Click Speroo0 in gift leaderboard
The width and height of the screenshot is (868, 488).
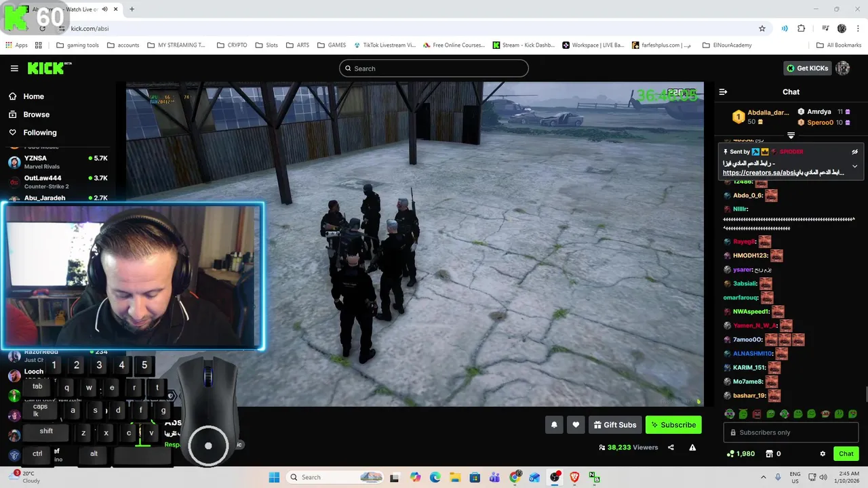click(820, 123)
